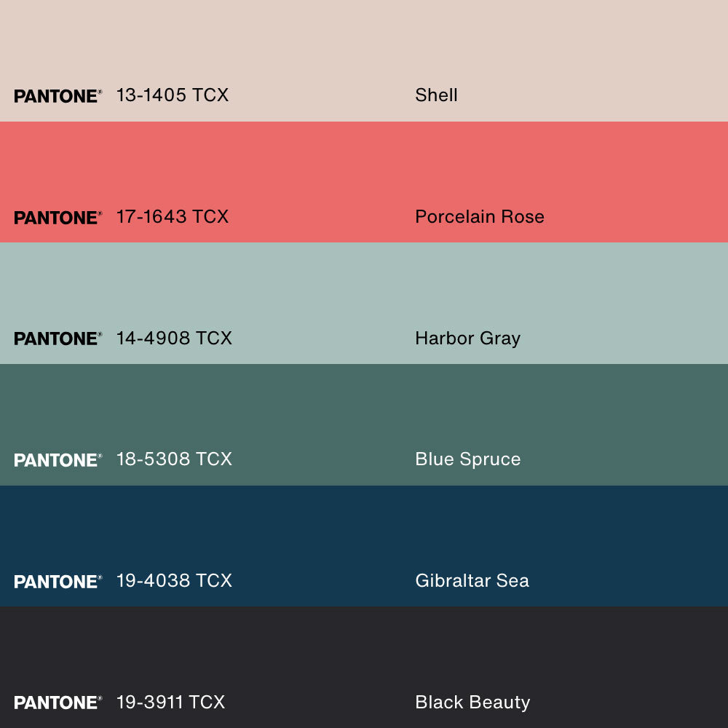Click the "Porcelain Rose" color name
Viewport: 728px width, 728px height.
479,217
